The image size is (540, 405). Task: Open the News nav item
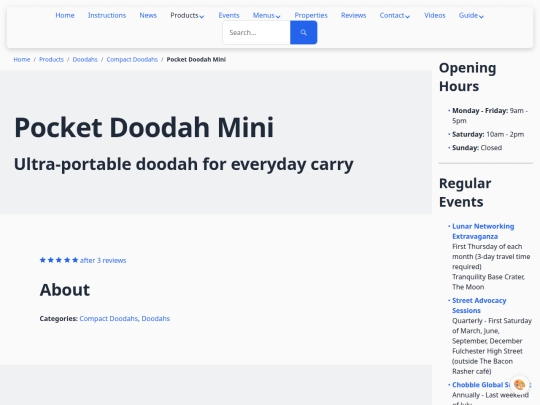coord(148,15)
